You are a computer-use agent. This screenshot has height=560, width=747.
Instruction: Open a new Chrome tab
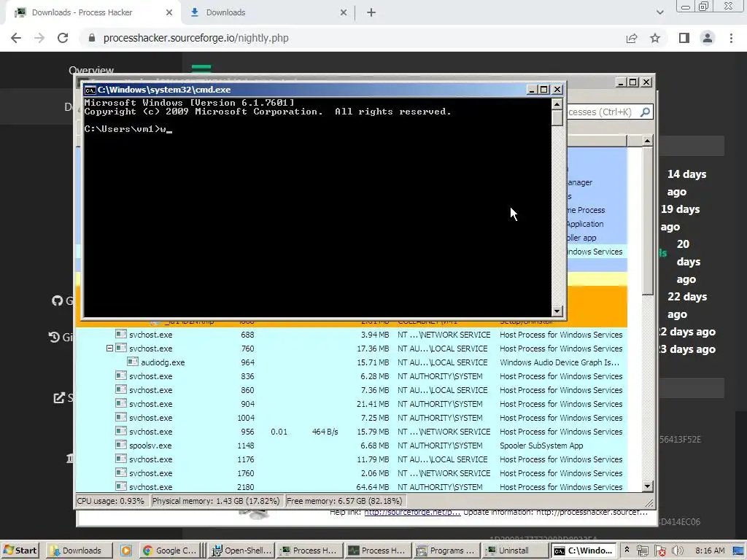point(371,12)
